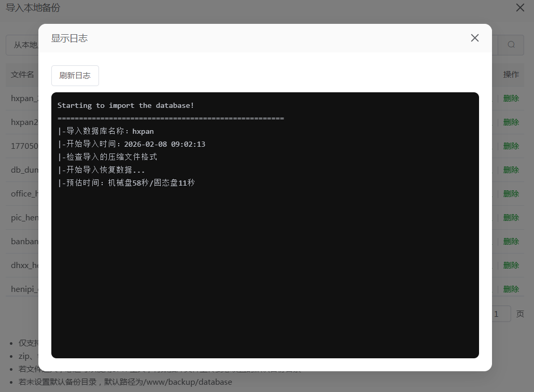
Task: Delete the office_h backup file
Action: click(x=511, y=193)
